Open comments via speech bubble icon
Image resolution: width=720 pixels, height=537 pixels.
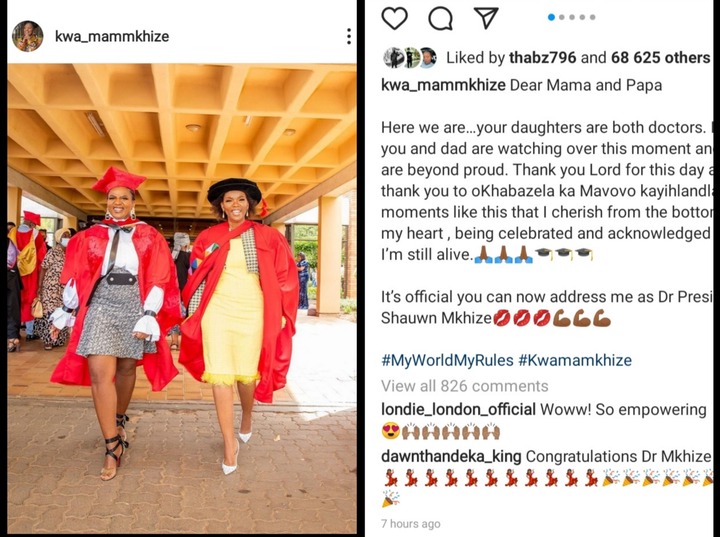click(x=440, y=18)
